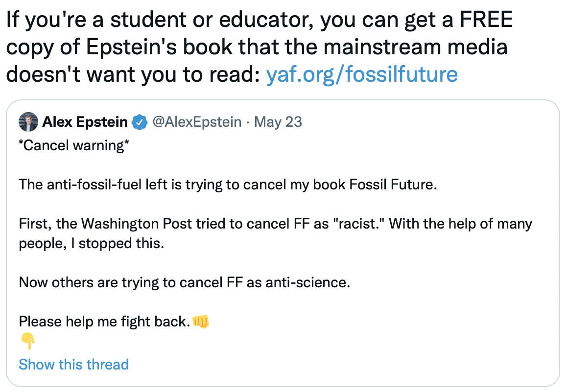Click the blue verified badge

point(140,122)
